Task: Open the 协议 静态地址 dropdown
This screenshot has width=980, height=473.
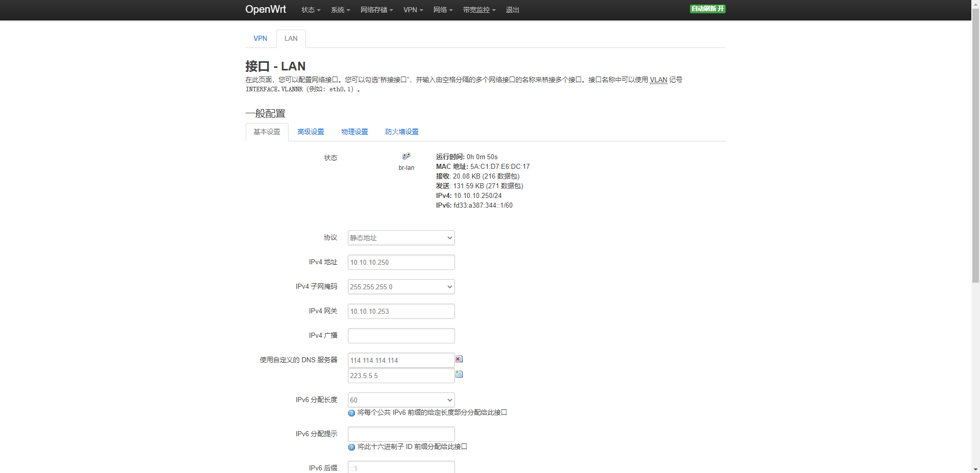Action: pyautogui.click(x=401, y=238)
